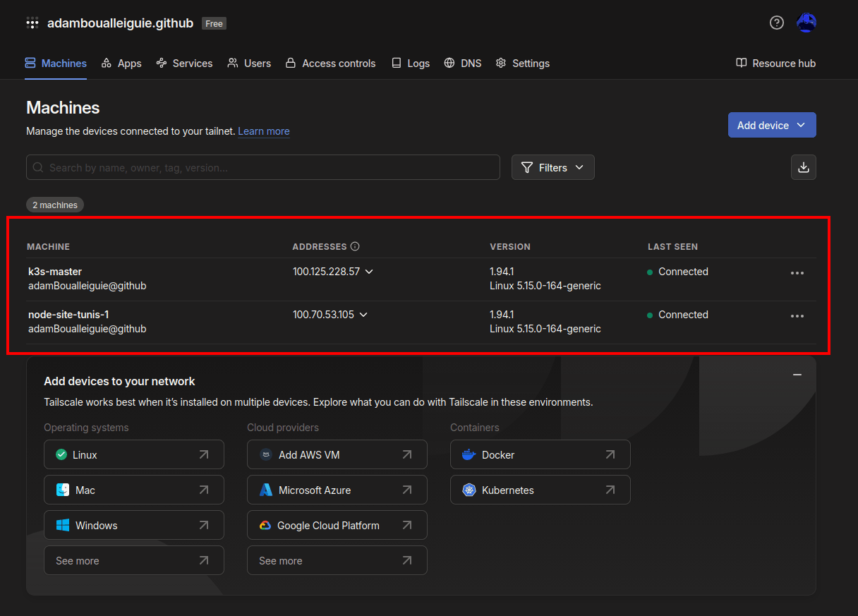Open the Settings tab
Image resolution: width=858 pixels, height=616 pixels.
(523, 63)
